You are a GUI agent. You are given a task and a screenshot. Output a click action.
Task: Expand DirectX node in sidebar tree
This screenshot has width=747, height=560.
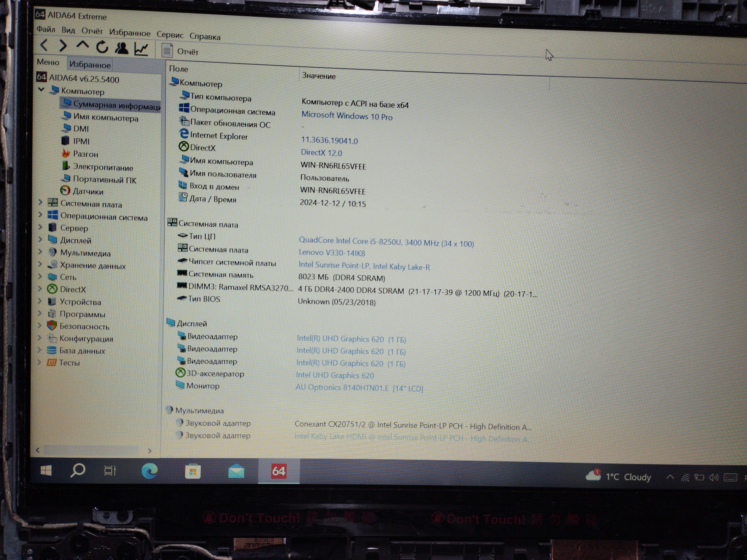[x=40, y=289]
